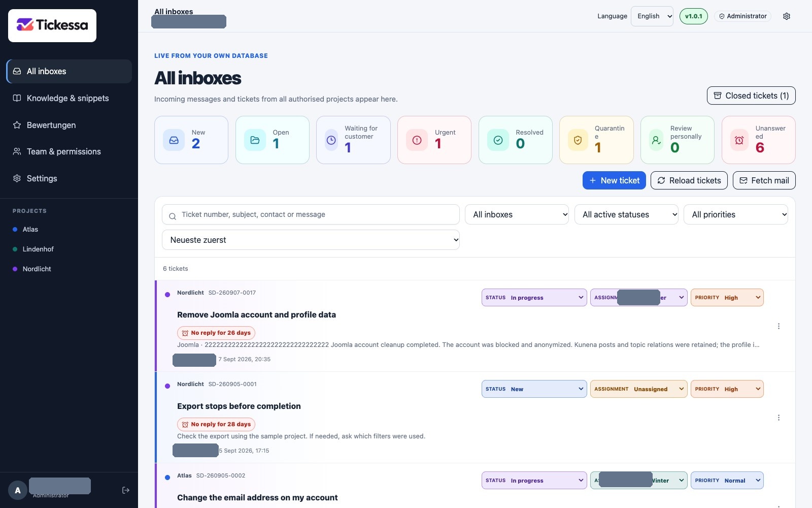Viewport: 812px width, 508px height.
Task: Click the v1.0.1 version badge
Action: [x=694, y=16]
